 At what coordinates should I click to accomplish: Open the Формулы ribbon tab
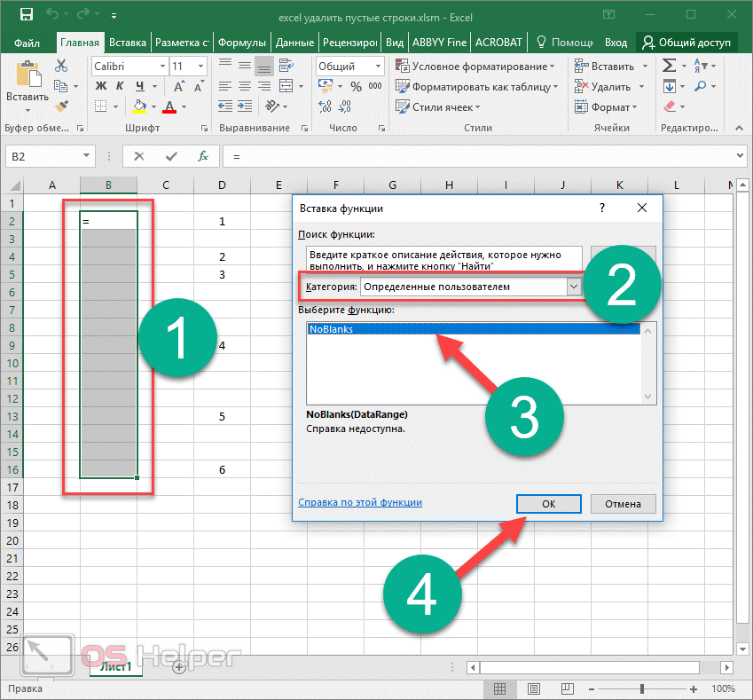(x=241, y=43)
